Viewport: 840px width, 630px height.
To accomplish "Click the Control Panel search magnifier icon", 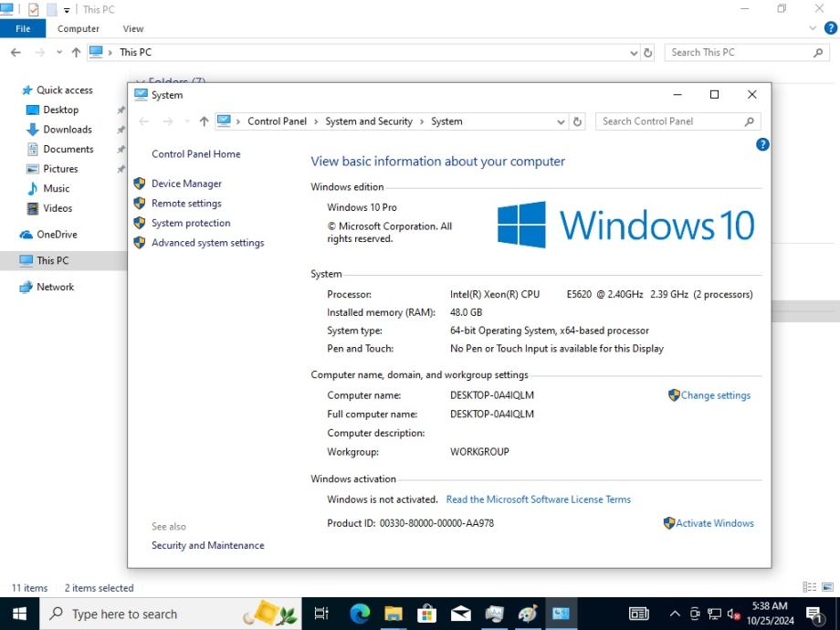I will 750,121.
